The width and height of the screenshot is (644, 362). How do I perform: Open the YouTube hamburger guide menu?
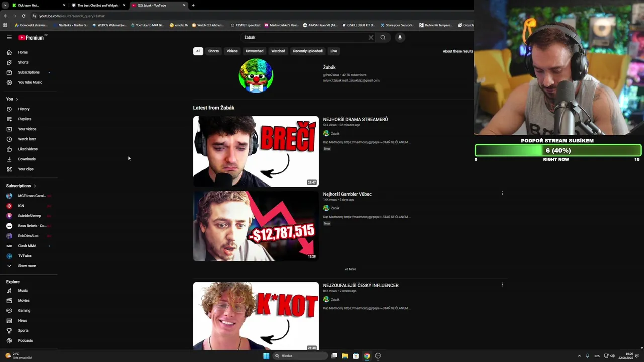coord(9,37)
